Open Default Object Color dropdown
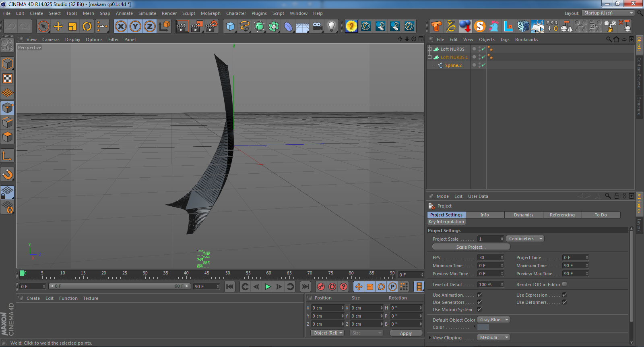Viewport: 644px width, 347px height. pos(494,320)
